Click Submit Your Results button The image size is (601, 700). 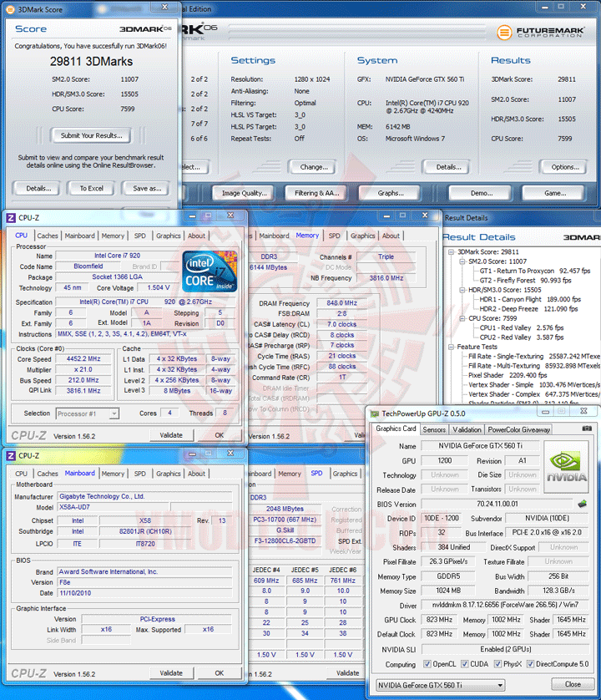click(92, 135)
